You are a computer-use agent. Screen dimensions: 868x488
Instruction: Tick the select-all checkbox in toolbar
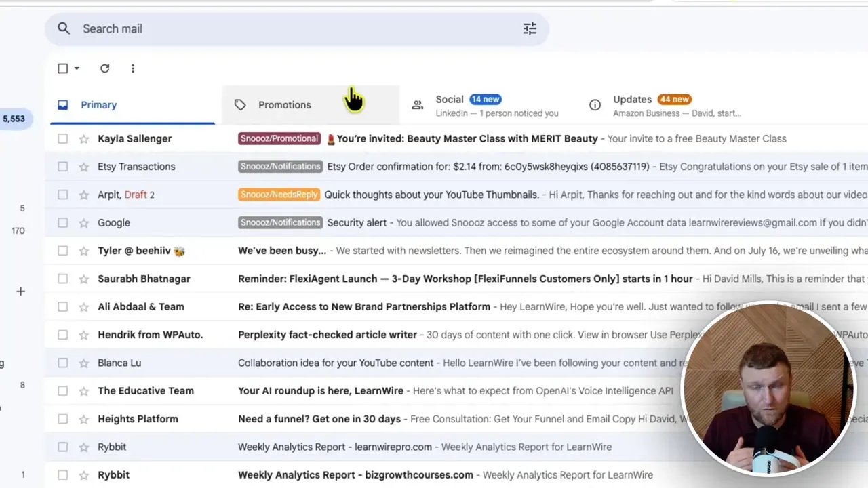[62, 68]
